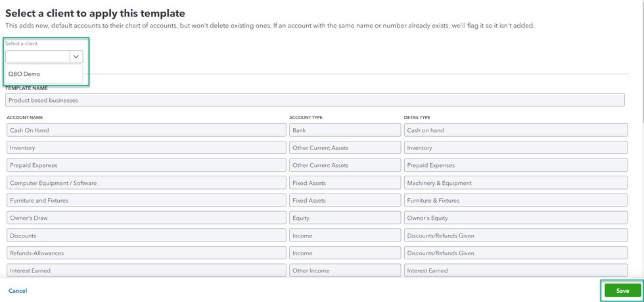644x302 pixels.
Task: Click the Template Name field
Action: pyautogui.click(x=314, y=100)
